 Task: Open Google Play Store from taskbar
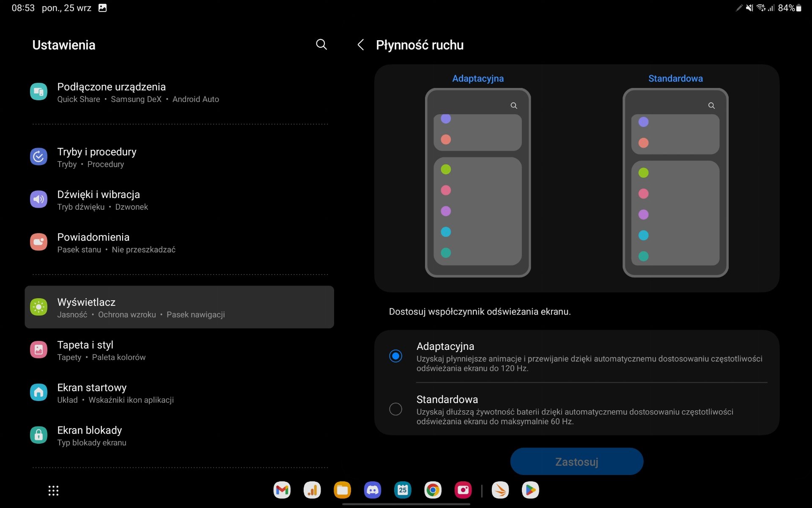click(530, 490)
